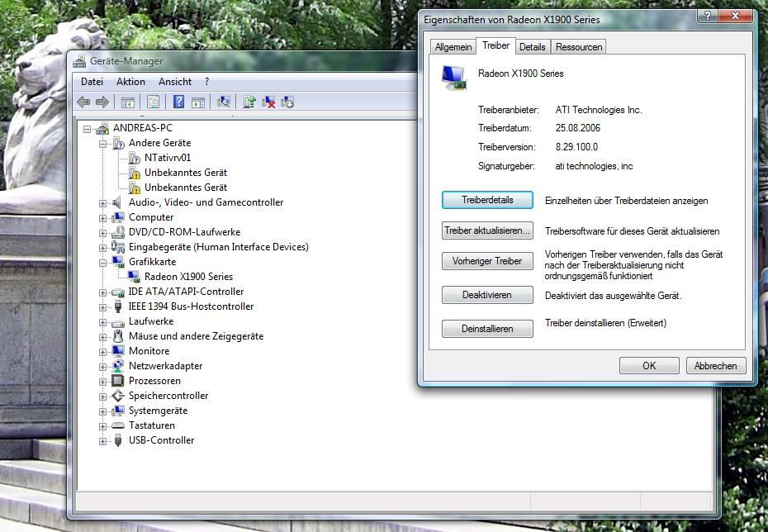Screen dimensions: 768x532
Task: Confirm the properties dialog with OK
Action: pyautogui.click(x=649, y=365)
